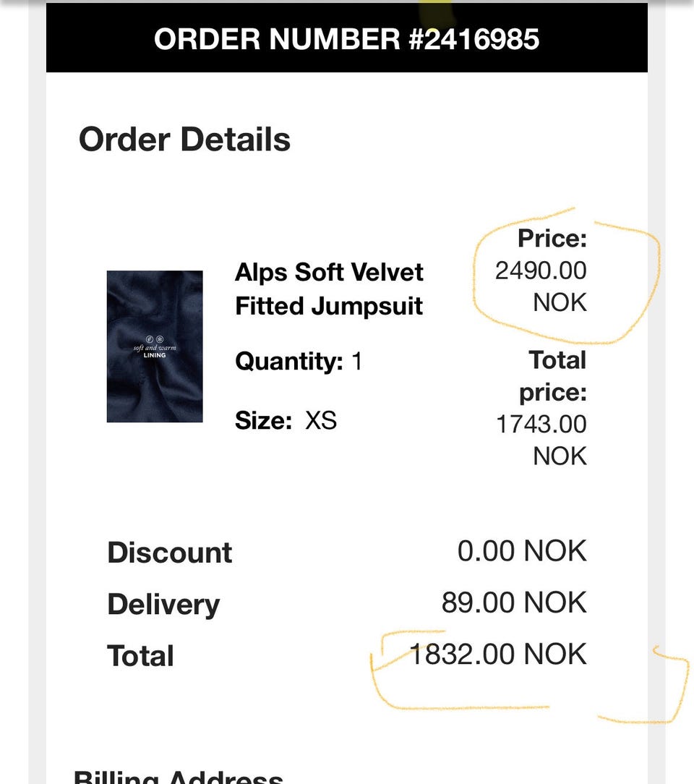Click the Size: XS text
The width and height of the screenshot is (694, 784).
(286, 420)
